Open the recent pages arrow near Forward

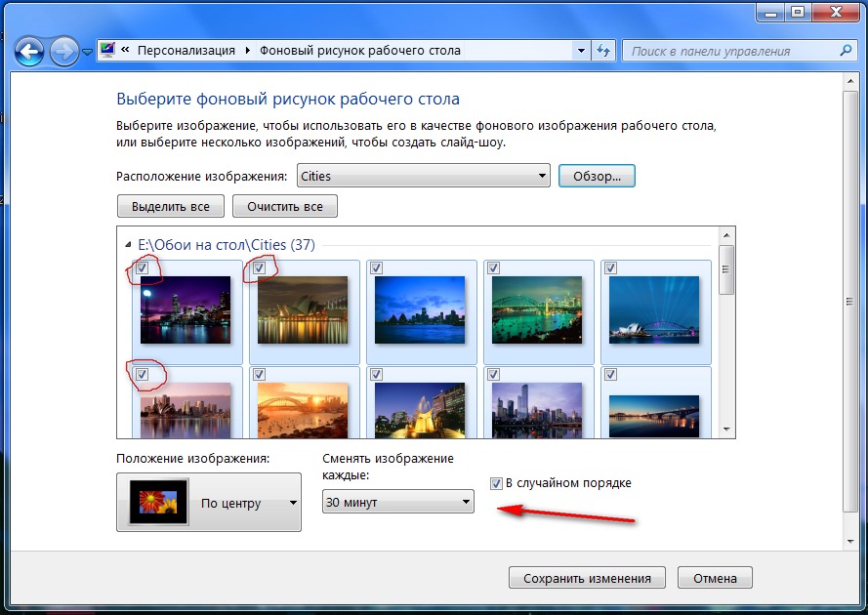tap(87, 52)
